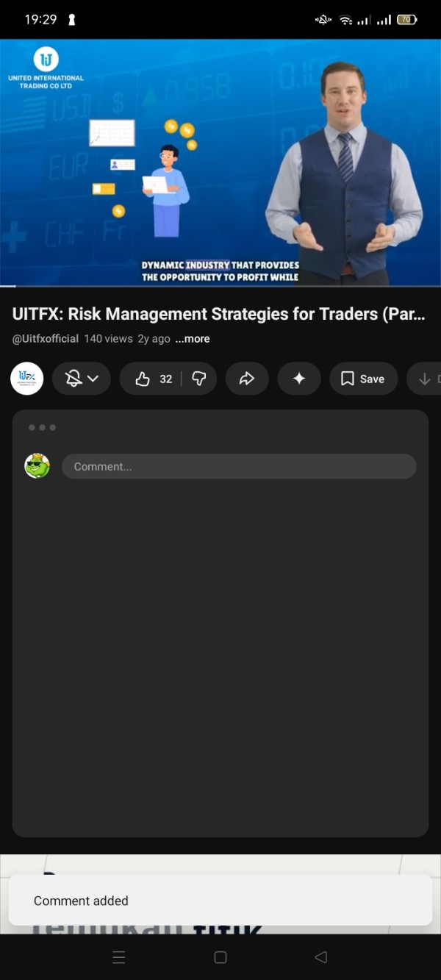Expand the notification options chevron
Viewport: 441px width, 980px height.
pyautogui.click(x=93, y=379)
